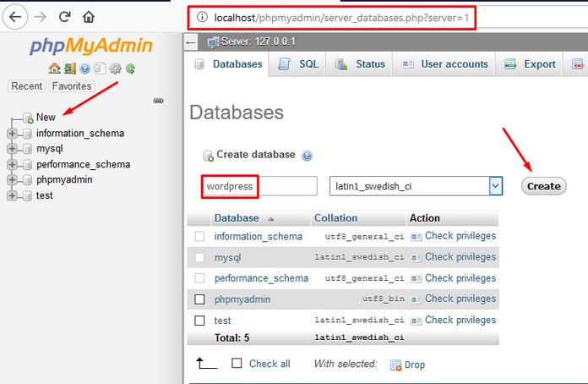This screenshot has height=384, width=588.
Task: Show the Recent tables list
Action: tap(27, 86)
